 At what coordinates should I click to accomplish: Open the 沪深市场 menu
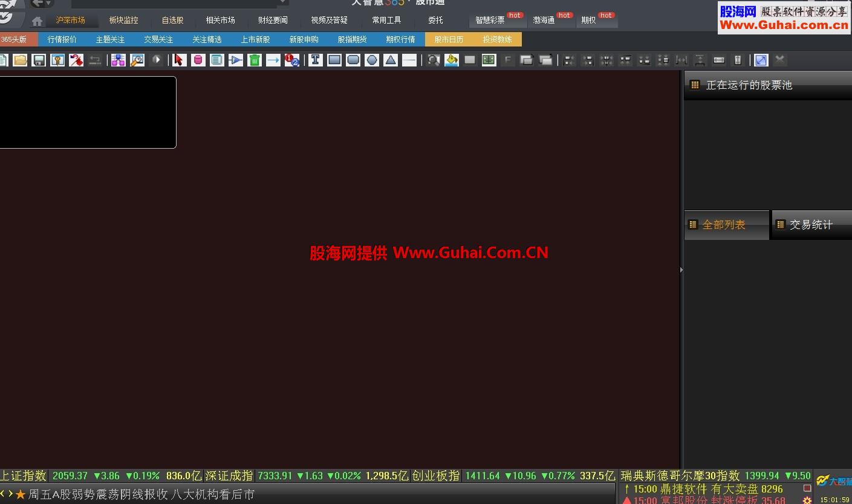(x=71, y=20)
